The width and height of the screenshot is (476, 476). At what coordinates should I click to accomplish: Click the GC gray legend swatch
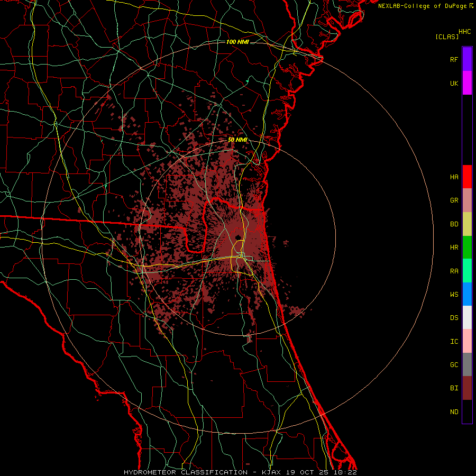coord(467,364)
